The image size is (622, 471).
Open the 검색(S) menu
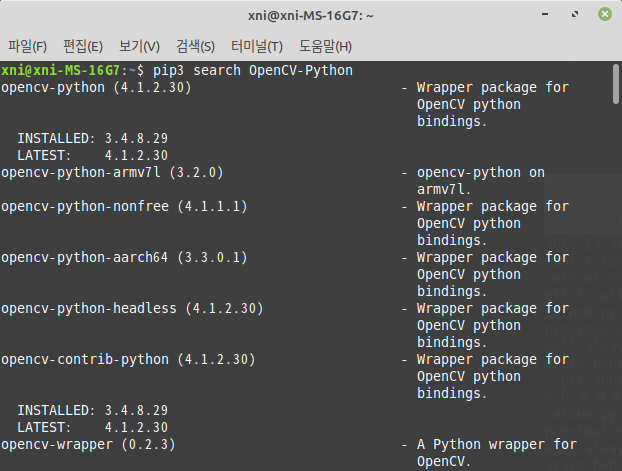click(195, 46)
